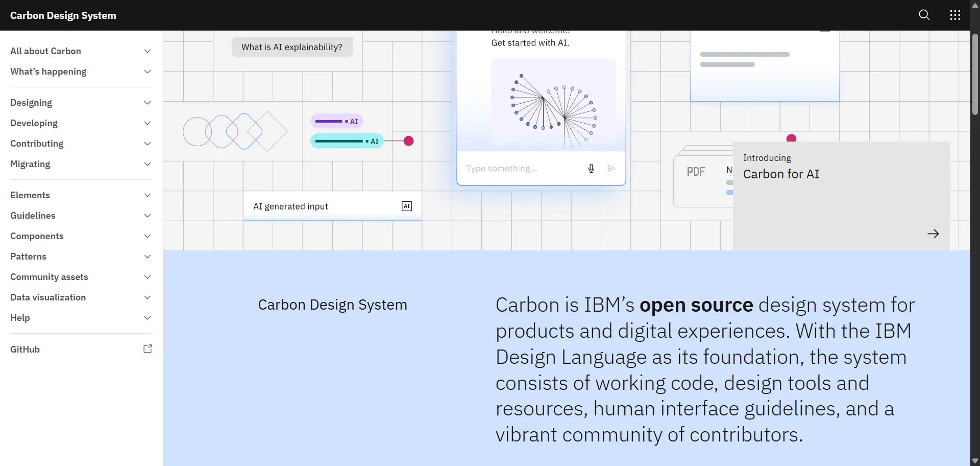Click the Get started with AI. text
The image size is (980, 466).
point(530,43)
